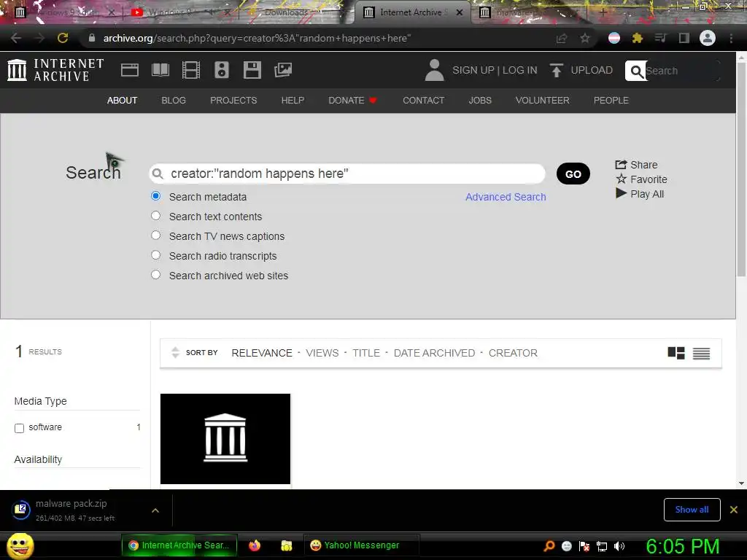This screenshot has height=560, width=747.
Task: Click the creator query search field
Action: point(347,174)
